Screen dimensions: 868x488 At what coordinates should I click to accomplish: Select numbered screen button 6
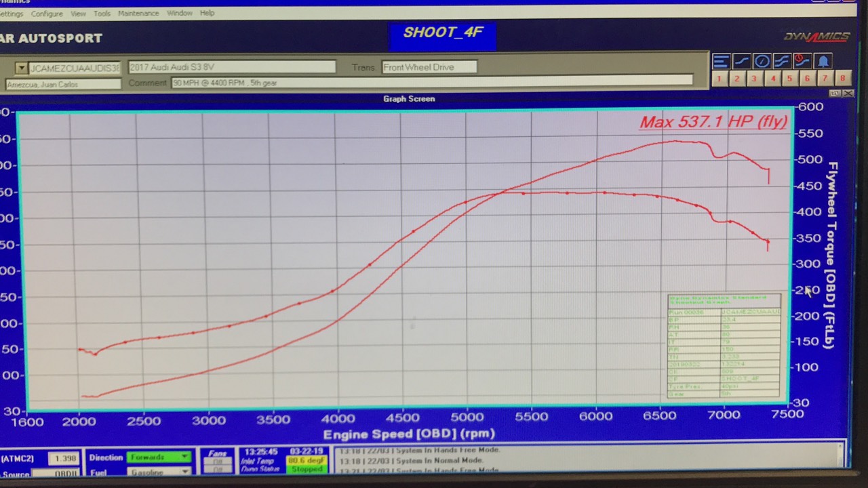[807, 79]
